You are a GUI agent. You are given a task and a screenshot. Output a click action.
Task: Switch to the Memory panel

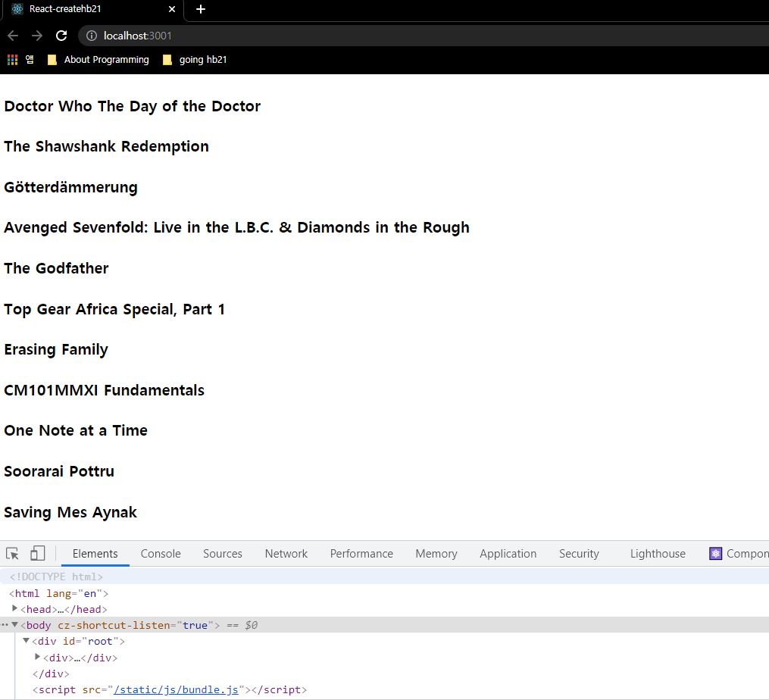point(436,554)
